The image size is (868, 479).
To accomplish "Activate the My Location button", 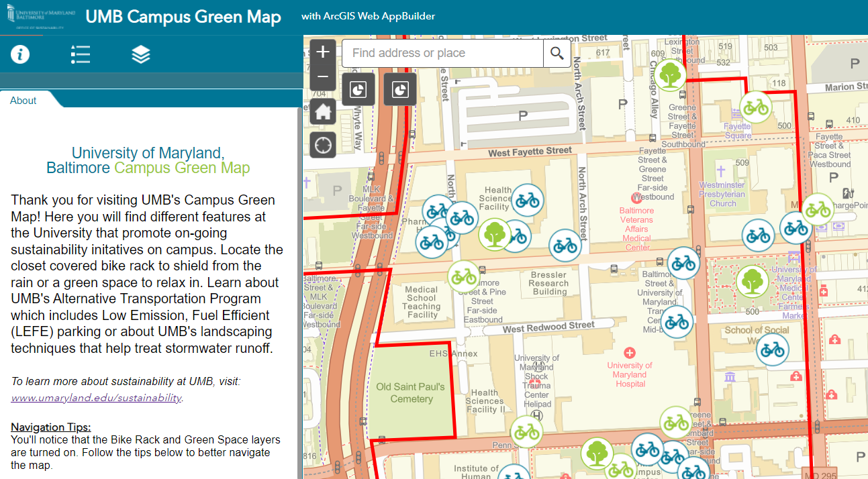I will [x=323, y=144].
